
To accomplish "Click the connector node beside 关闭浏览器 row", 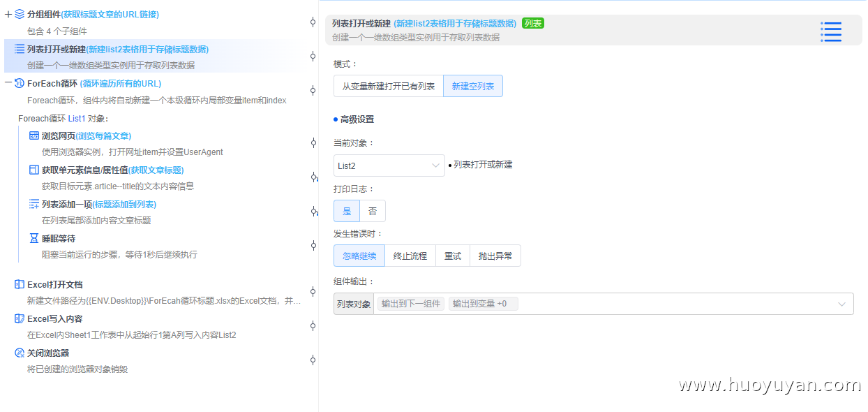I will [x=313, y=360].
